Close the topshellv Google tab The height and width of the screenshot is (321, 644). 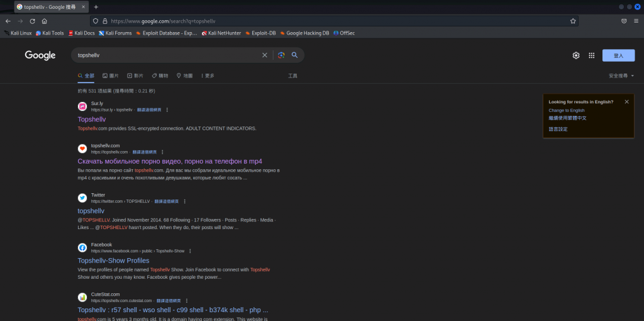pyautogui.click(x=84, y=7)
